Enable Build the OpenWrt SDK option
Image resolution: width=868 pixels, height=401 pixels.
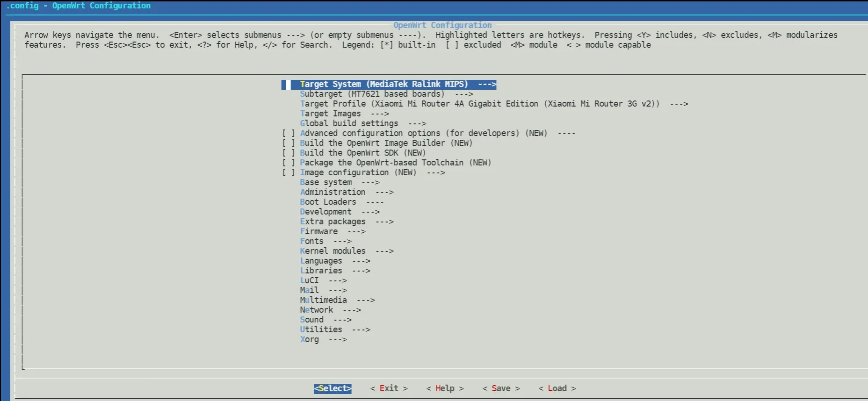tap(289, 153)
